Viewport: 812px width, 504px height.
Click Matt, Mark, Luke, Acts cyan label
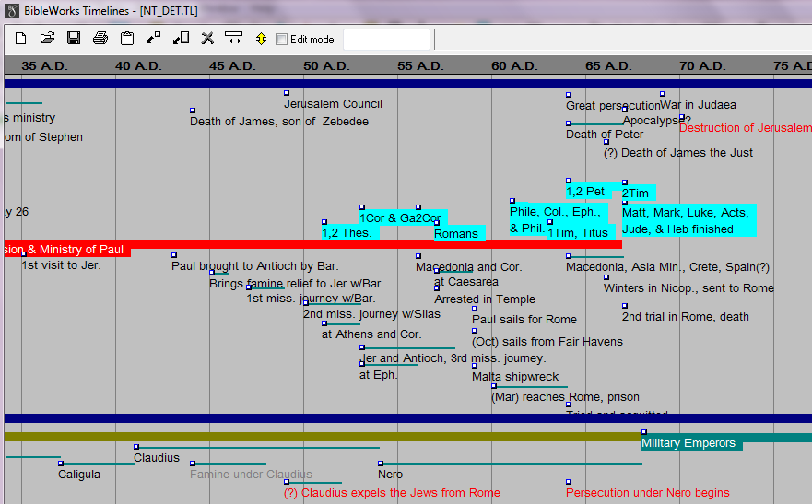coord(688,220)
